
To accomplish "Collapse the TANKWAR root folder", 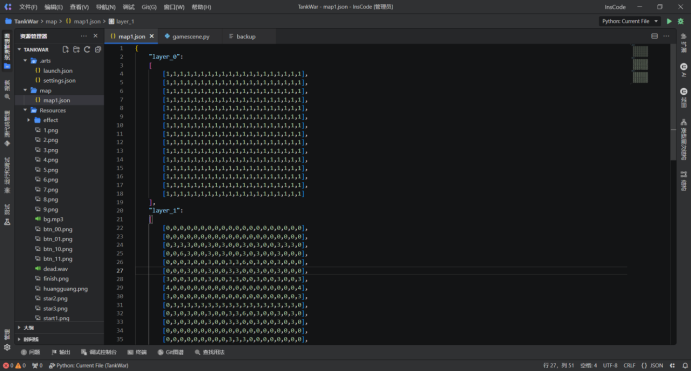I will pyautogui.click(x=19, y=49).
